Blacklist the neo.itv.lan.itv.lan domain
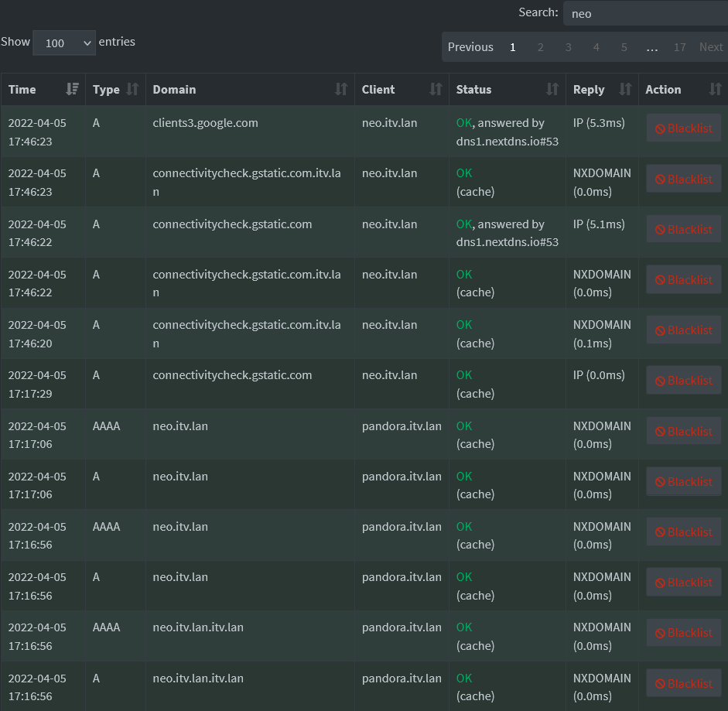This screenshot has height=711, width=728. click(x=684, y=632)
